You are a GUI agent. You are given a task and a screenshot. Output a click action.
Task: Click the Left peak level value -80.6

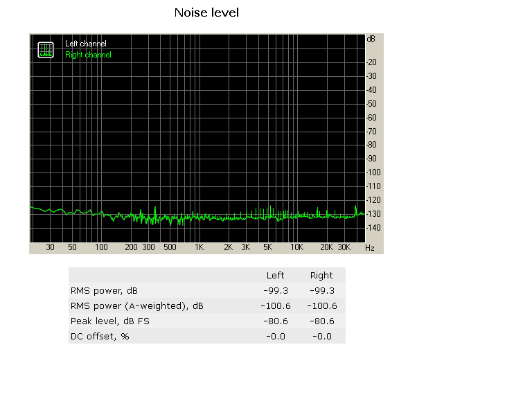(276, 321)
